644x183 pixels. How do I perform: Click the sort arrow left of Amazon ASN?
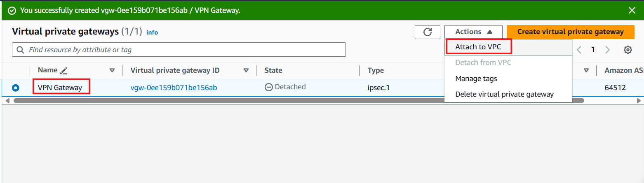tap(586, 71)
